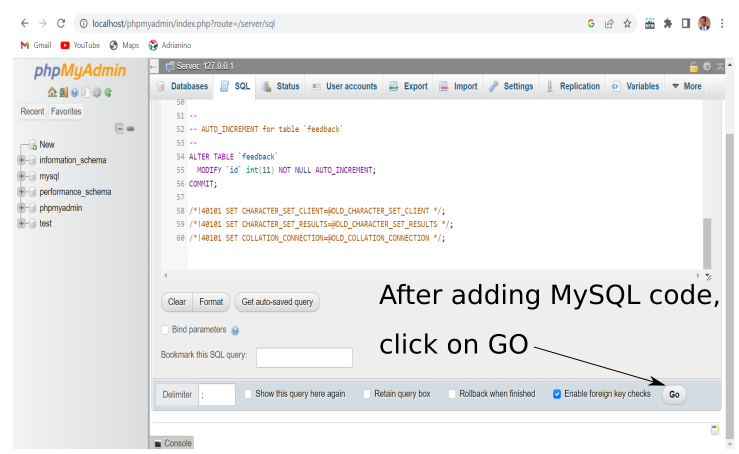Click the page vertical scrollbar
The image size is (739, 454).
tap(730, 288)
